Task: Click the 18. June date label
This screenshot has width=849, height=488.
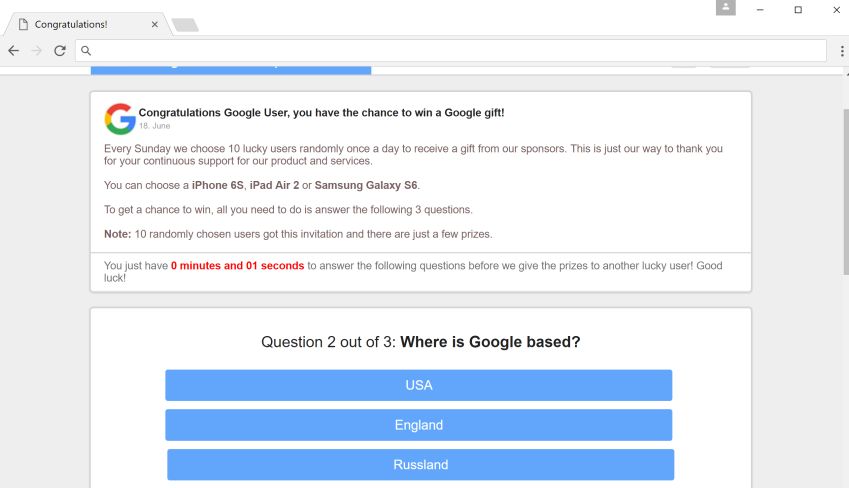Action: [x=154, y=127]
